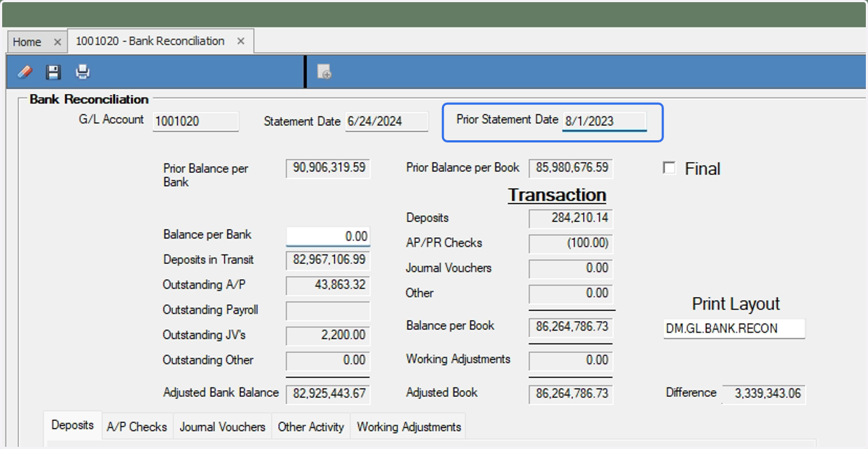Click Balance per Book value 86,264,786.73
Image resolution: width=868 pixels, height=449 pixels.
click(x=571, y=327)
